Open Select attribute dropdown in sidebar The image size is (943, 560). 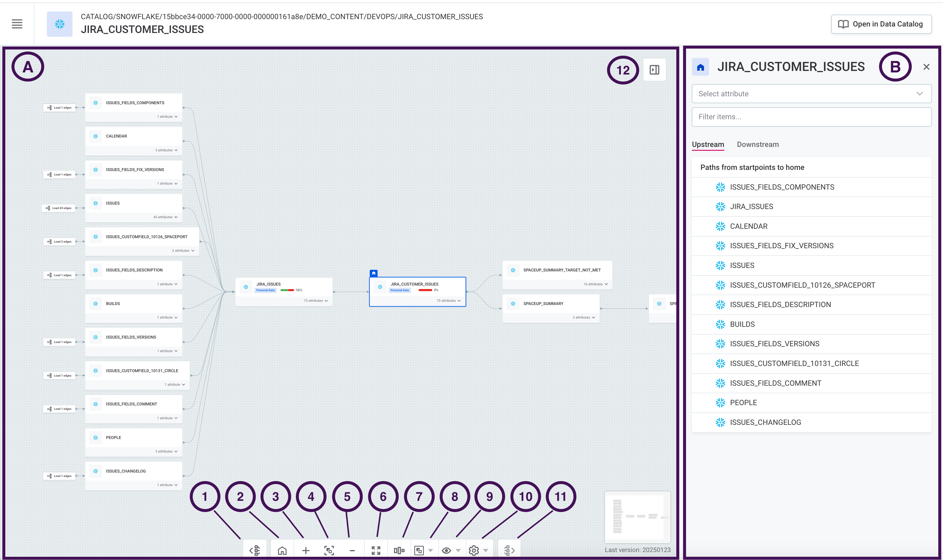811,93
